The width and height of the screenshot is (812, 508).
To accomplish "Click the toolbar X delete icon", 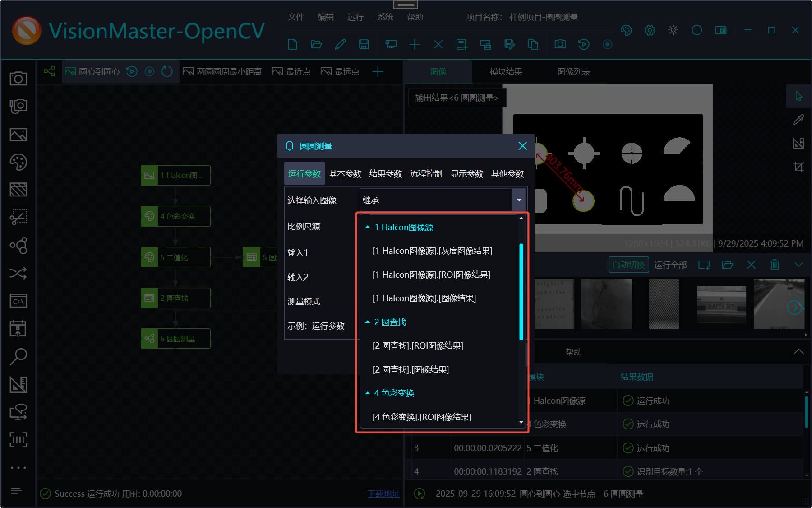I will point(438,44).
